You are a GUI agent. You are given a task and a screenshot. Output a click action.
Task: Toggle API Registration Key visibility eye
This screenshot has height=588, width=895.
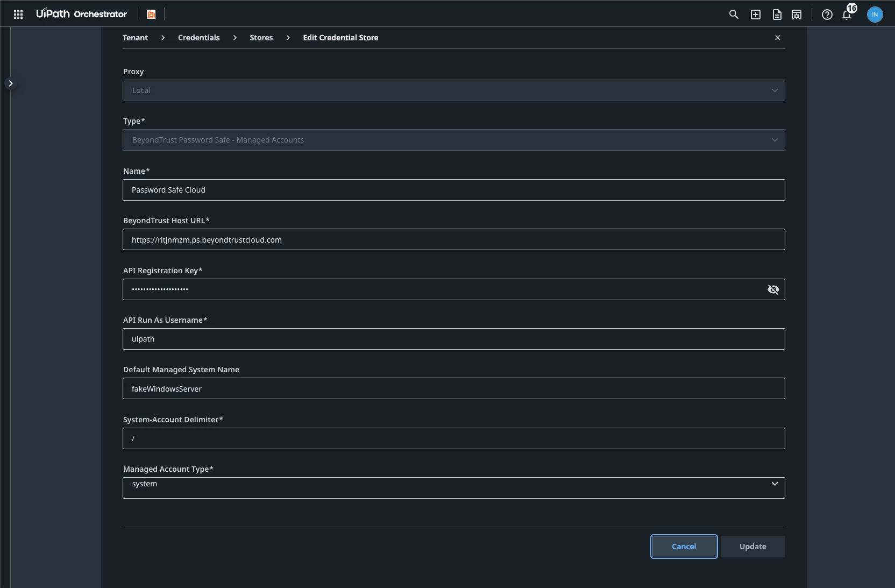click(773, 289)
